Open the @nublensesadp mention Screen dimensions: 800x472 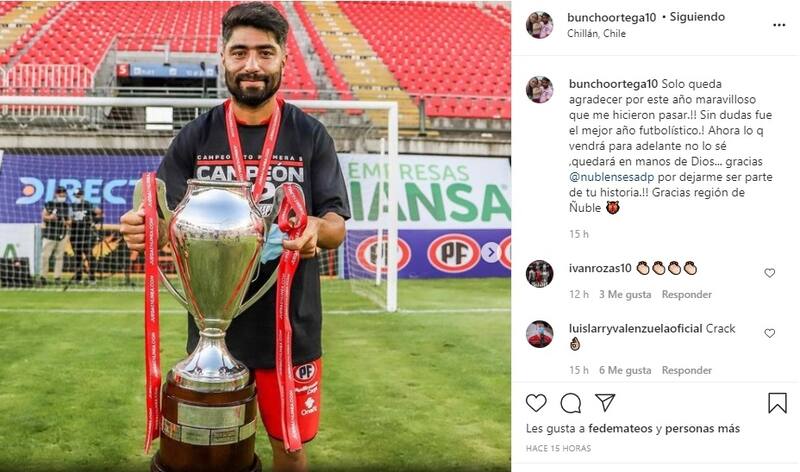(x=612, y=177)
